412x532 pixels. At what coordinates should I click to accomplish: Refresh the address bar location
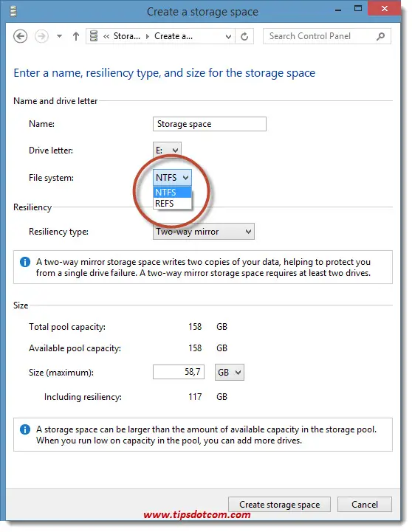[244, 36]
